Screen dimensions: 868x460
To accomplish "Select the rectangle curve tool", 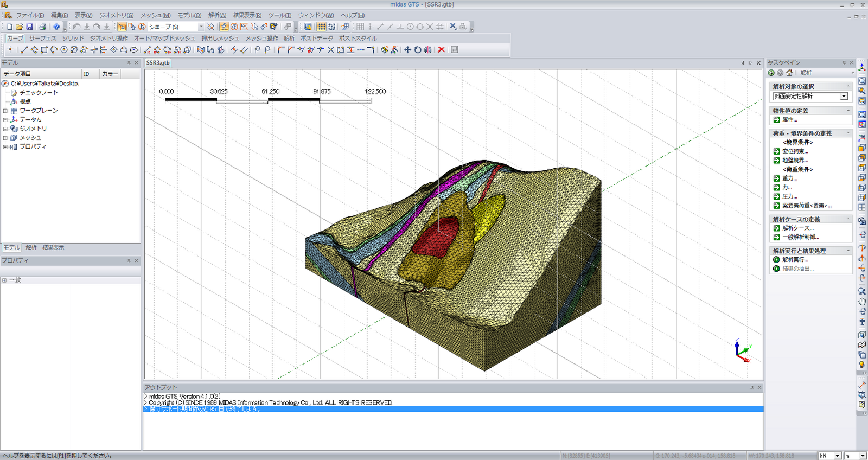I will pos(44,50).
